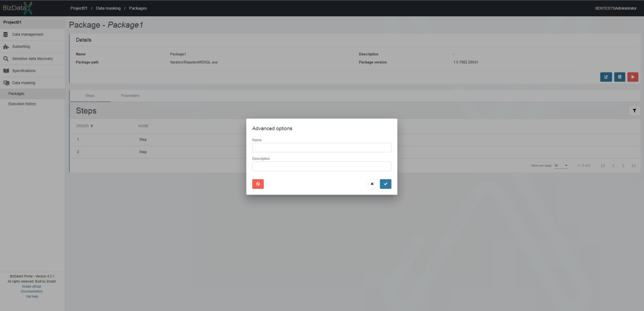This screenshot has width=644, height=311.
Task: Open Items per page dropdown
Action: point(561,165)
